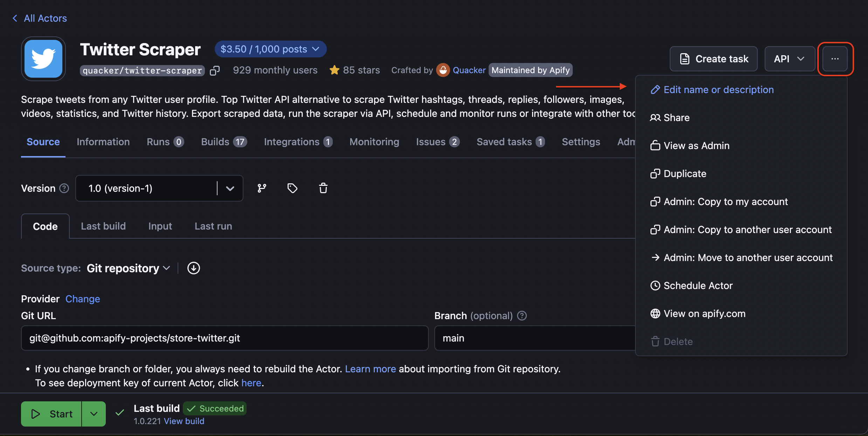Click Change next to Provider
Viewport: 868px width, 436px height.
click(83, 298)
